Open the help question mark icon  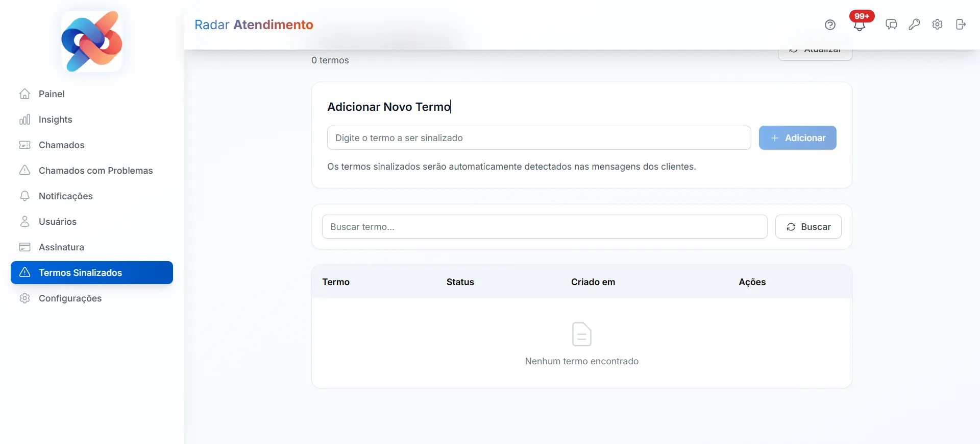830,25
